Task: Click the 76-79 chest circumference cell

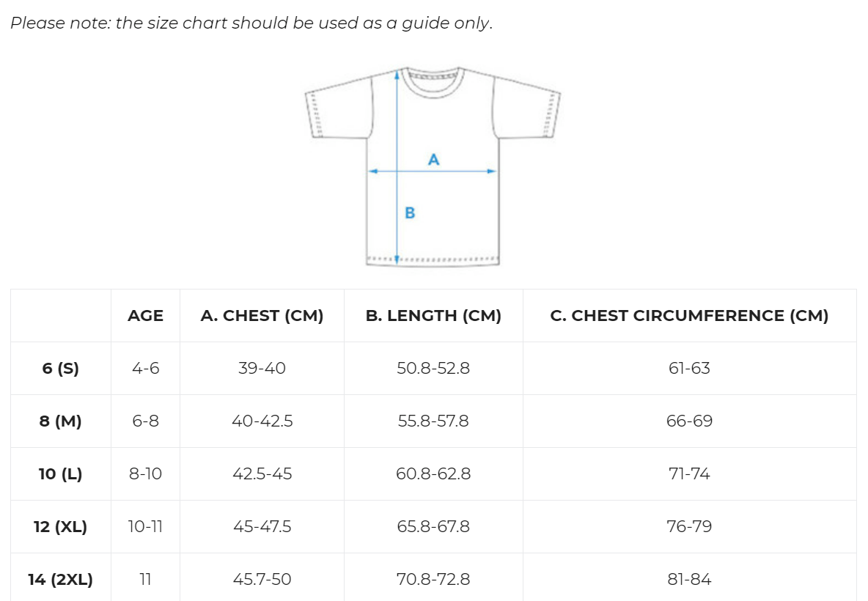Action: tap(689, 527)
